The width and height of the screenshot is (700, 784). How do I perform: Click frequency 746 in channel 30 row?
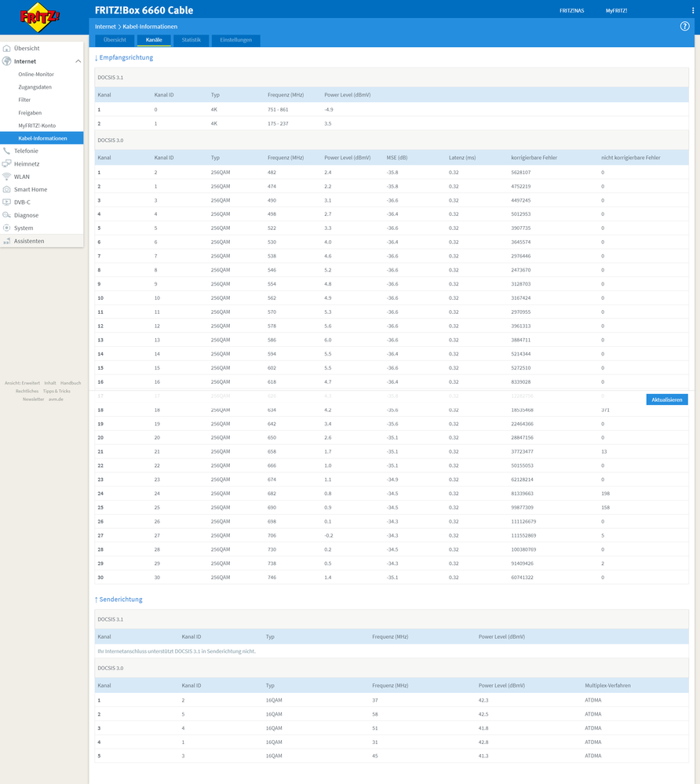pos(272,578)
